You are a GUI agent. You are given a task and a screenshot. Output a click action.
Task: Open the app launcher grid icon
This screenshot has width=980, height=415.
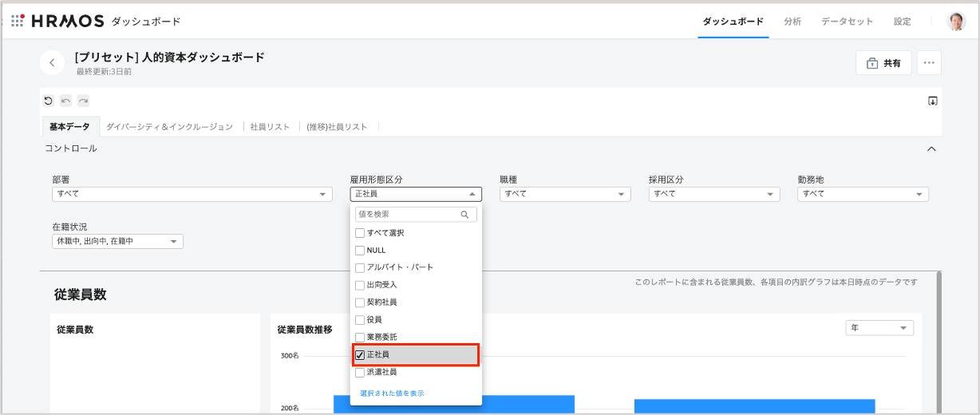pos(17,22)
